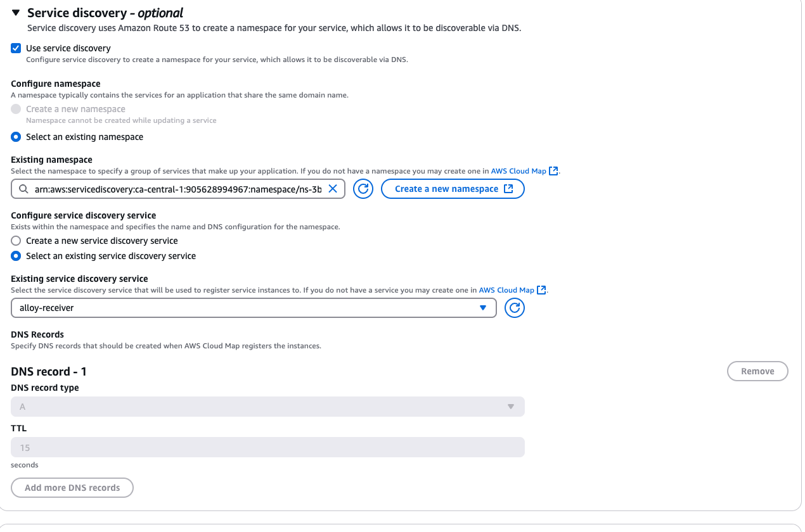Click the external link icon beside the first AWS Cloud Map link

553,170
